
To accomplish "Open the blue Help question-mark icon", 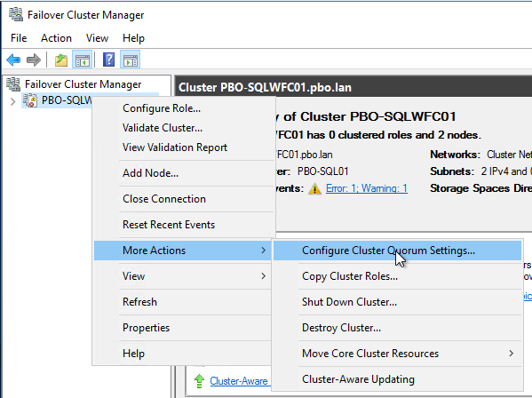I will tap(108, 60).
